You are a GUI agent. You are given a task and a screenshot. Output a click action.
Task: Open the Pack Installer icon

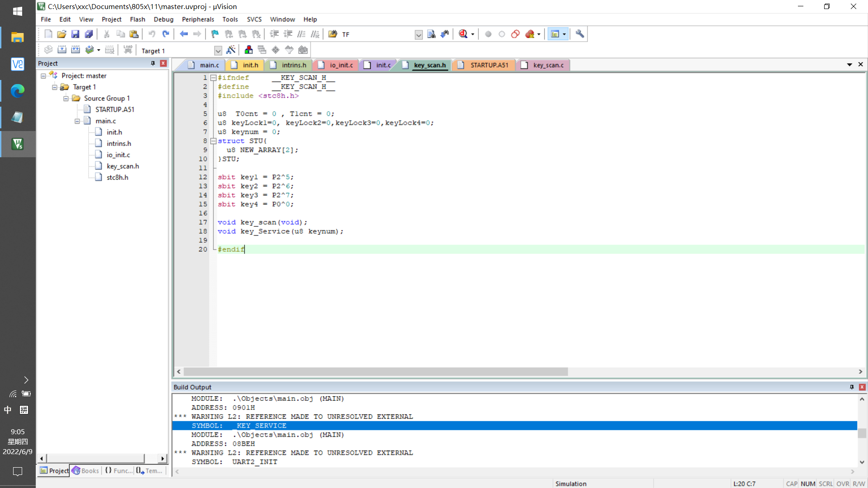tap(303, 50)
